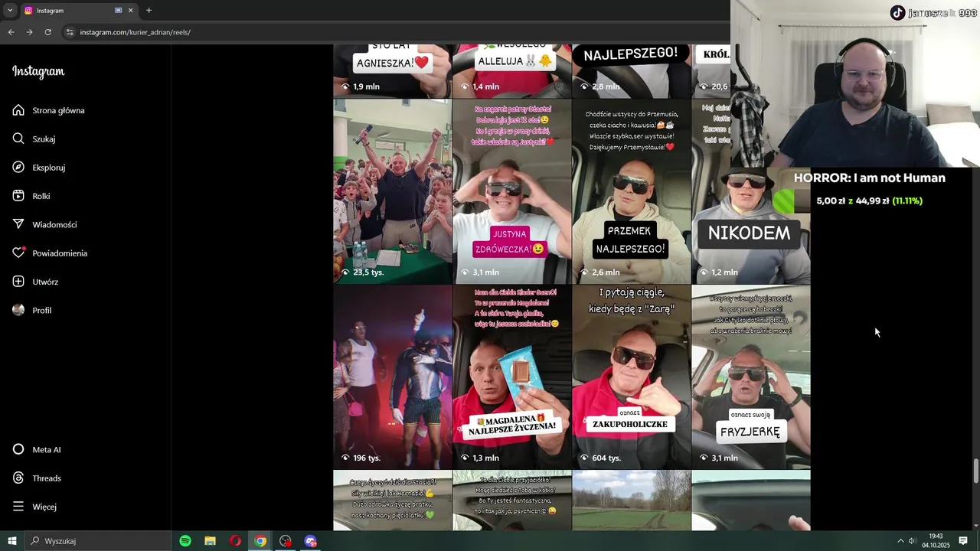Open the NIKODEM reel thumbnail

(750, 191)
